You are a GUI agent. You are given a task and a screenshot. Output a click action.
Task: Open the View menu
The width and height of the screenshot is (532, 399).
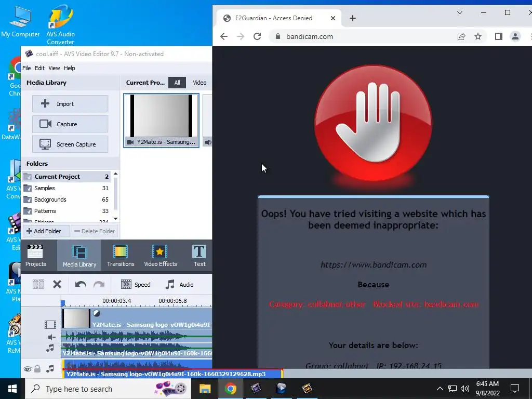pos(54,68)
